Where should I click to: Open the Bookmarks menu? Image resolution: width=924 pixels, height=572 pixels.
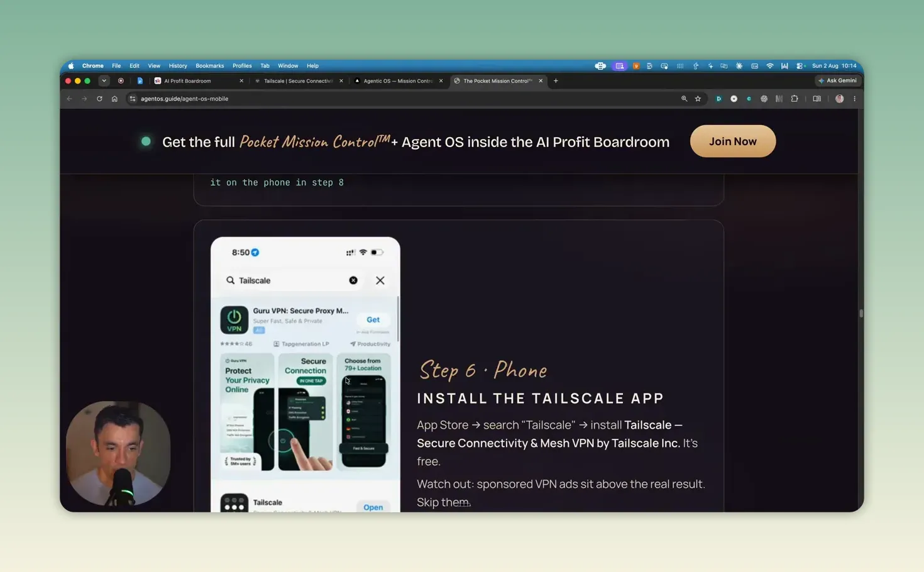tap(209, 65)
